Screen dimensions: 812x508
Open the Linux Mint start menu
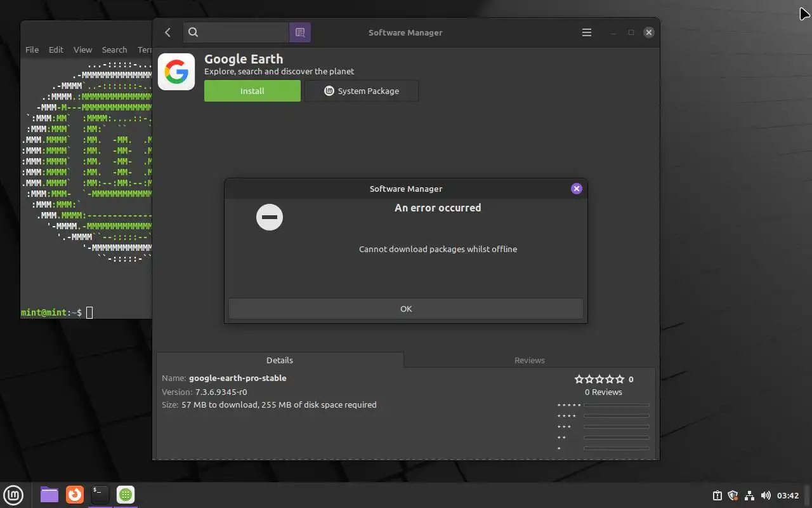(x=13, y=495)
